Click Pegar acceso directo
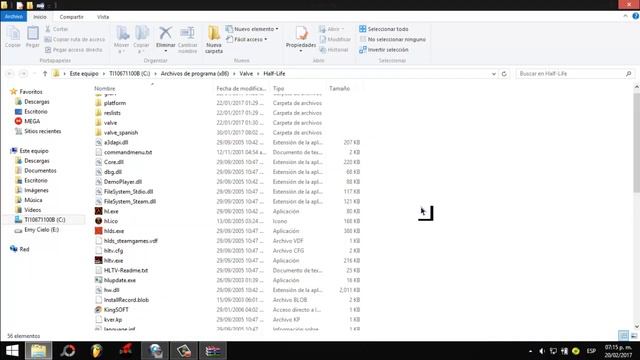640x360 pixels. pos(73,50)
